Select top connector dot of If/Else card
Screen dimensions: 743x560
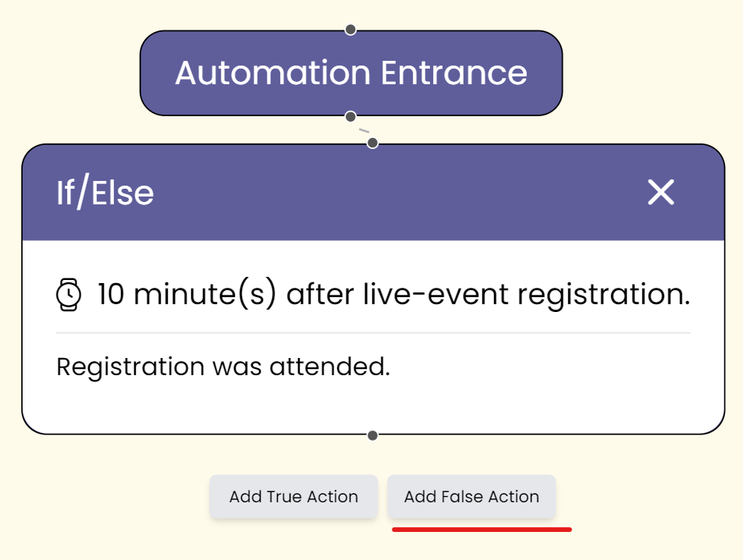click(x=372, y=143)
